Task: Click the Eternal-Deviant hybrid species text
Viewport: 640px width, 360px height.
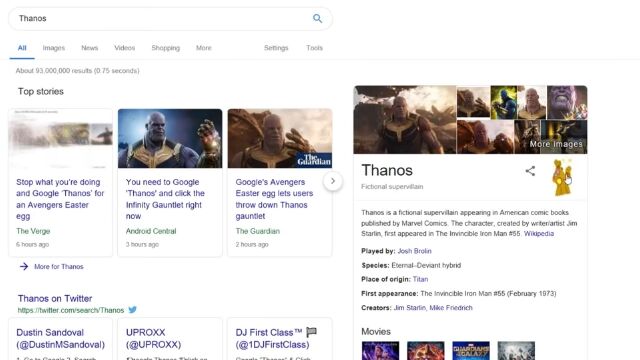Action: tap(426, 265)
